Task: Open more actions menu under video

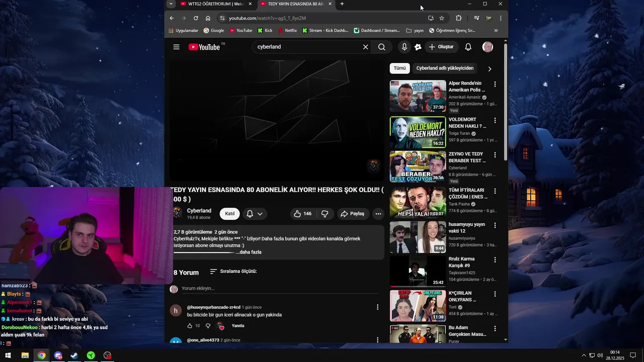Action: click(x=378, y=214)
